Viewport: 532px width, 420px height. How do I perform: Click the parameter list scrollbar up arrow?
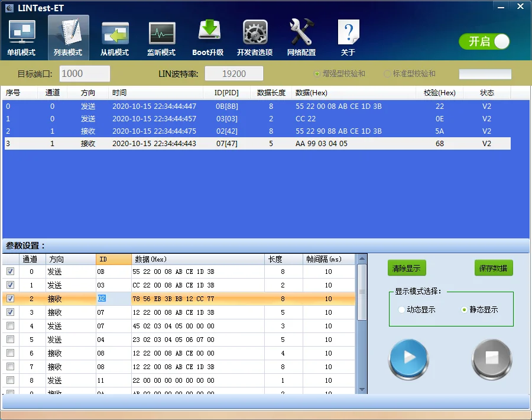(x=362, y=259)
